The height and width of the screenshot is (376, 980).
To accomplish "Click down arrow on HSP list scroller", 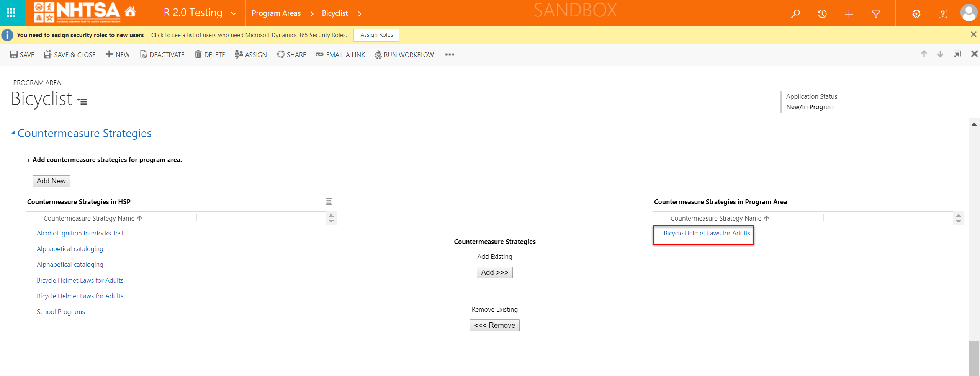I will pos(331,222).
